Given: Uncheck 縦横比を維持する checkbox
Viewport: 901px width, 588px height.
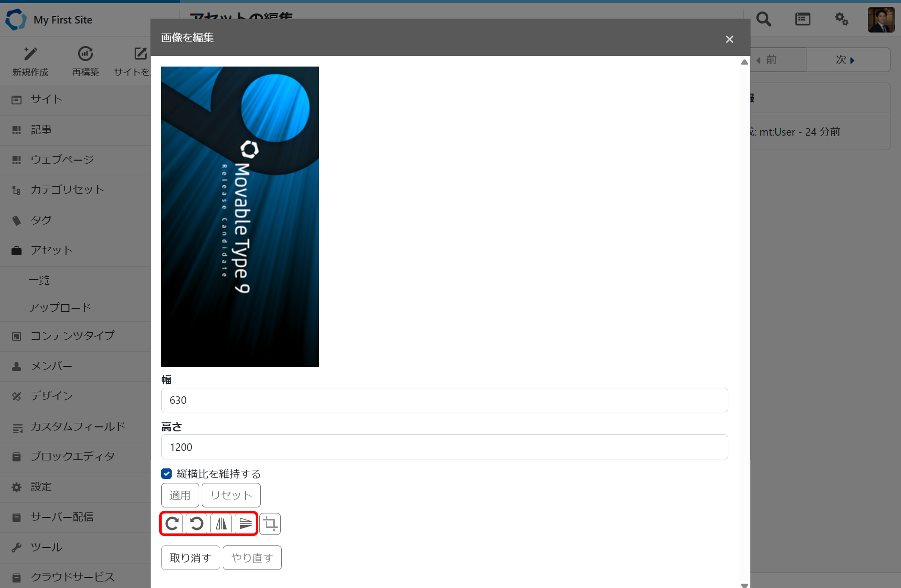Looking at the screenshot, I should pyautogui.click(x=167, y=473).
